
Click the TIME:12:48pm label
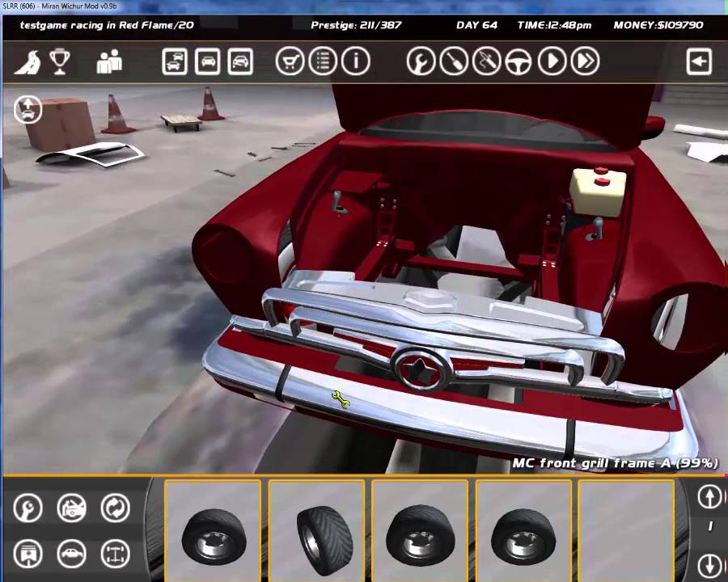point(554,25)
